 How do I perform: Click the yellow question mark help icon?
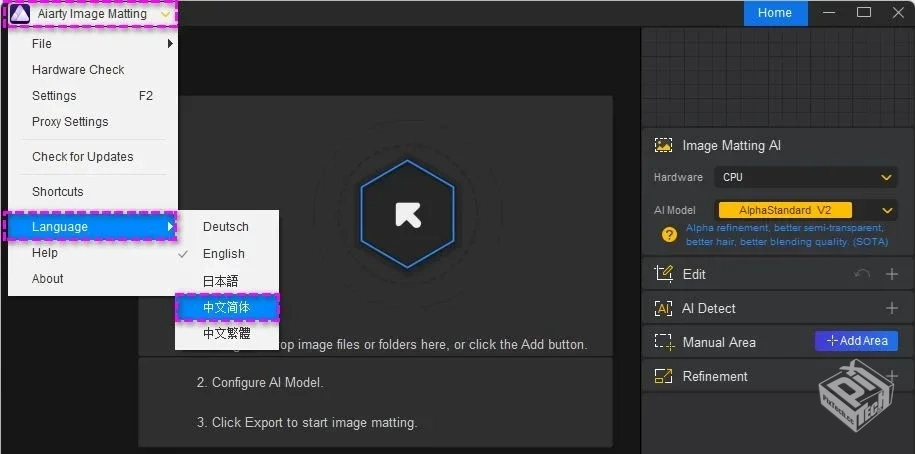[669, 235]
